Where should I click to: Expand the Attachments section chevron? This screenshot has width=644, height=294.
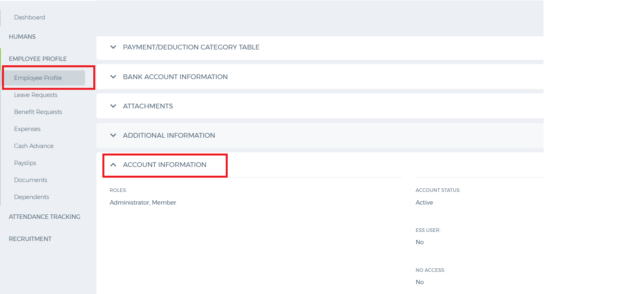coord(113,106)
